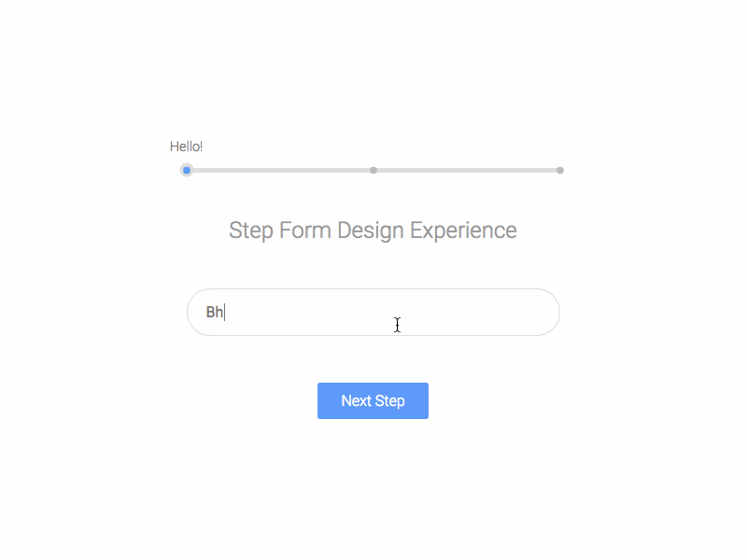Click the blue Next Step label text
This screenshot has height=560, width=747.
373,400
